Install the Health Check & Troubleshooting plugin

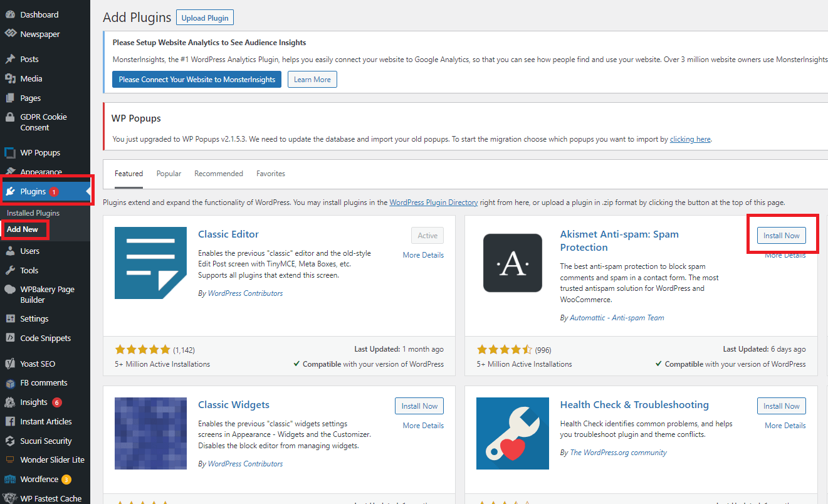click(781, 406)
